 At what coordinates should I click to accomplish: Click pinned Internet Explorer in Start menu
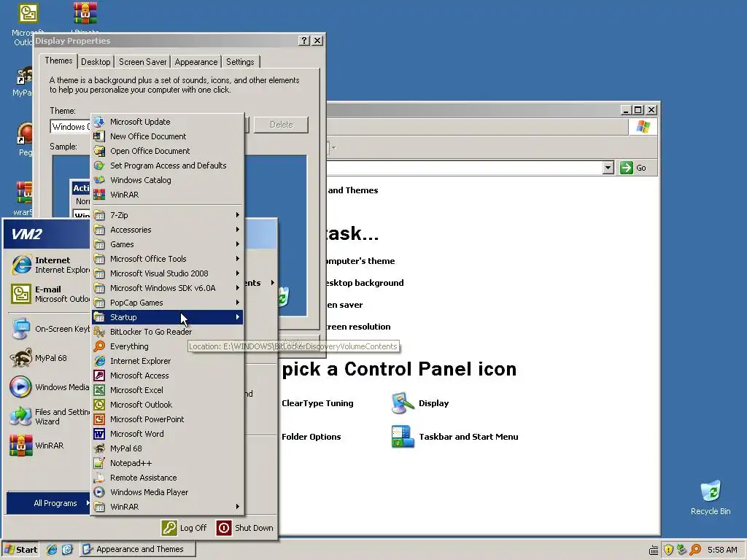click(x=49, y=265)
